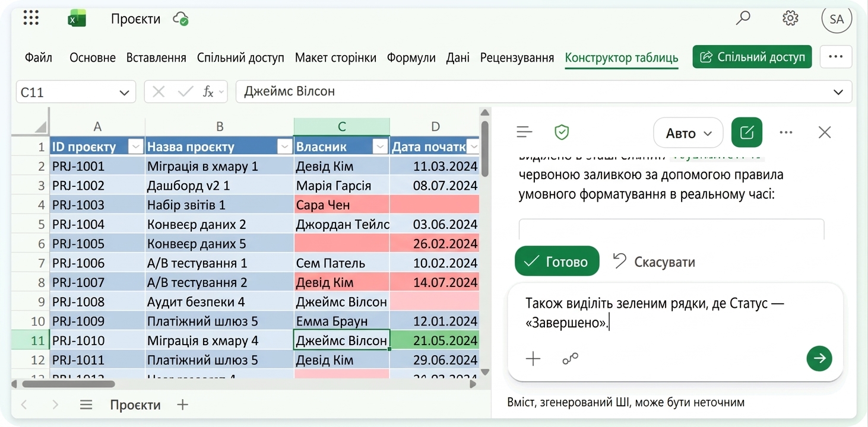
Task: Go to previous sheet arrow
Action: (x=24, y=405)
